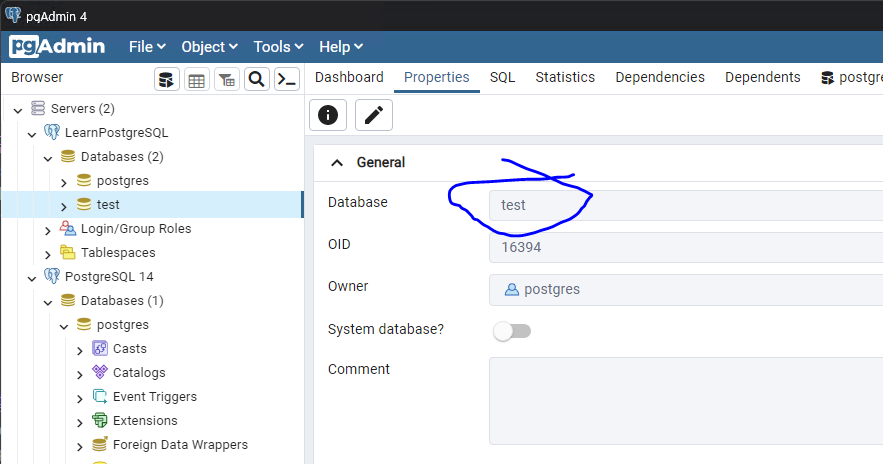Click the Event Triggers node icon

pos(100,396)
